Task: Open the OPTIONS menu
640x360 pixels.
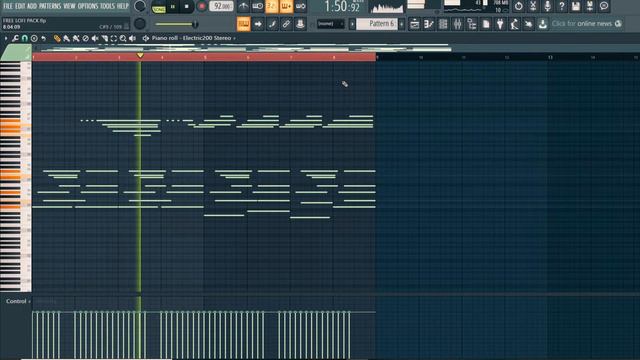Action: coord(88,6)
